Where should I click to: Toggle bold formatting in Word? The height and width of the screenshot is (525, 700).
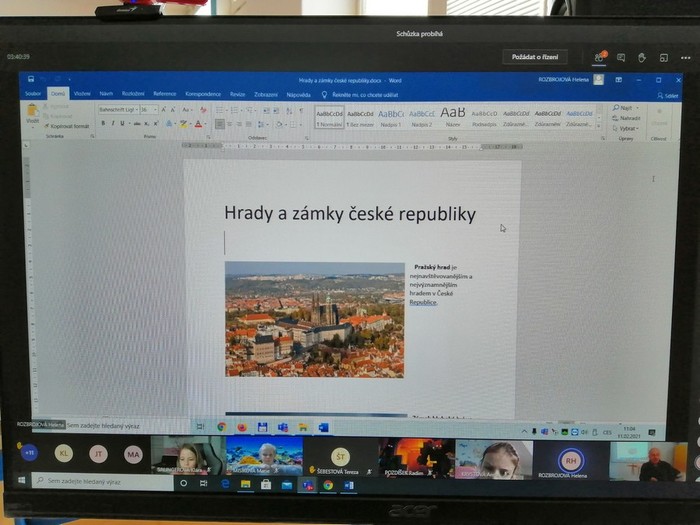click(103, 123)
